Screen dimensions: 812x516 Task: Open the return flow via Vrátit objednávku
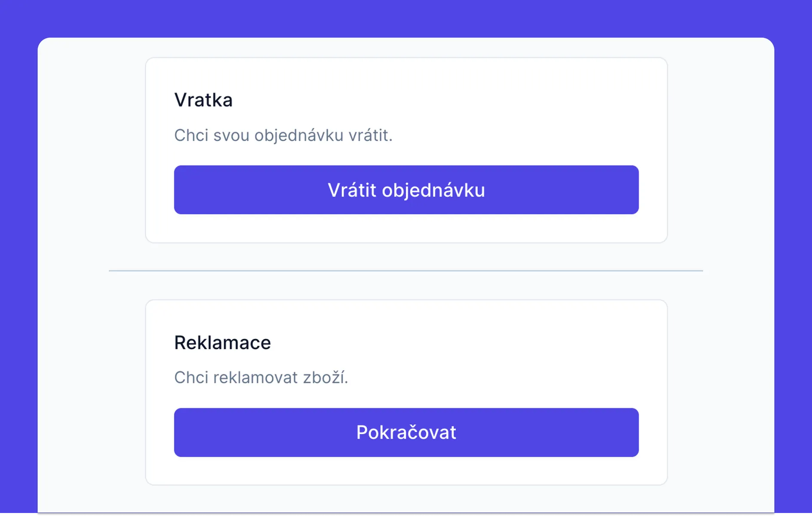pyautogui.click(x=406, y=189)
